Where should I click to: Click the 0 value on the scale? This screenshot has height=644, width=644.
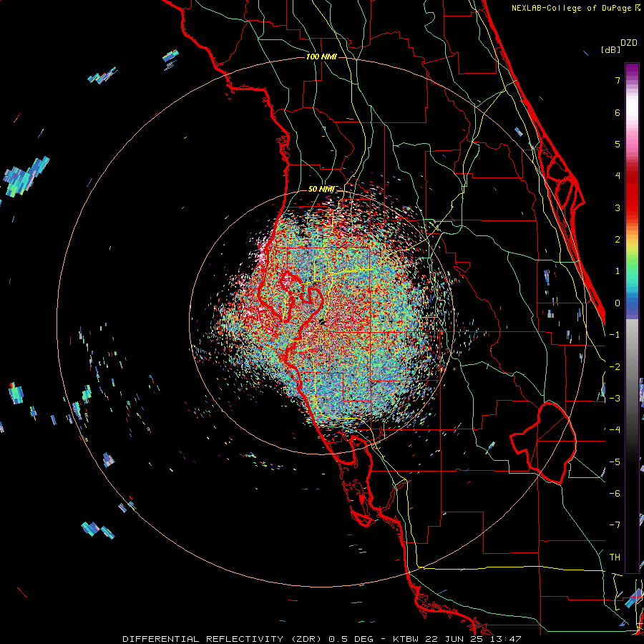coord(618,303)
